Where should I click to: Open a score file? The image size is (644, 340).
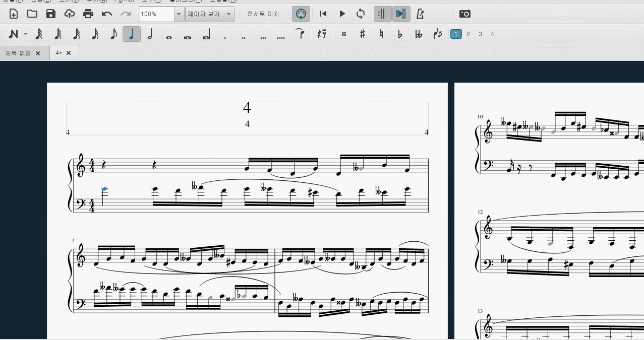(x=32, y=14)
